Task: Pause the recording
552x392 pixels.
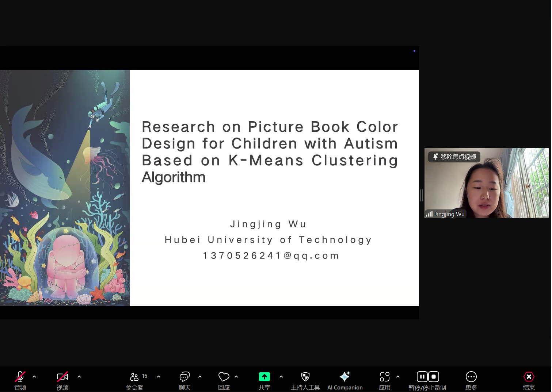Action: coord(422,376)
